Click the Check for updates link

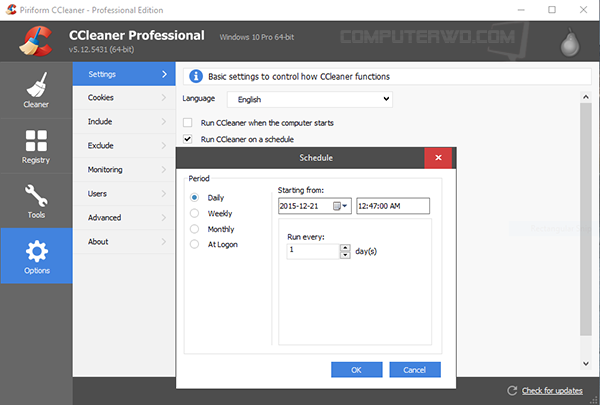coord(552,390)
